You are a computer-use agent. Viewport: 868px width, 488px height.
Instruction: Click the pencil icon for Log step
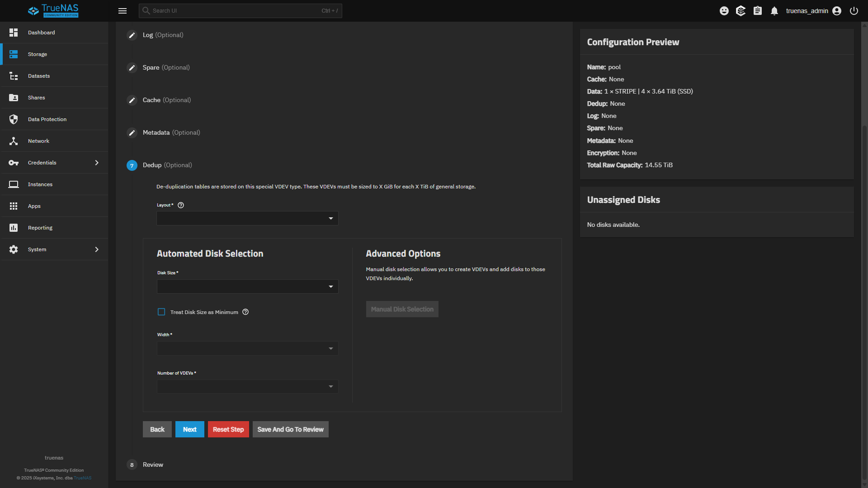pos(132,35)
